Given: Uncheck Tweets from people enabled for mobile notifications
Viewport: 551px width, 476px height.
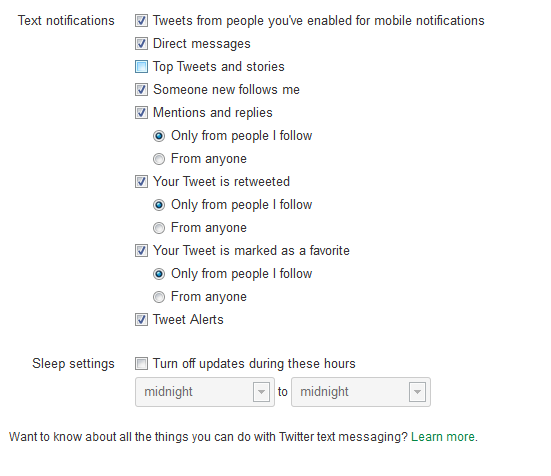Looking at the screenshot, I should [x=141, y=21].
